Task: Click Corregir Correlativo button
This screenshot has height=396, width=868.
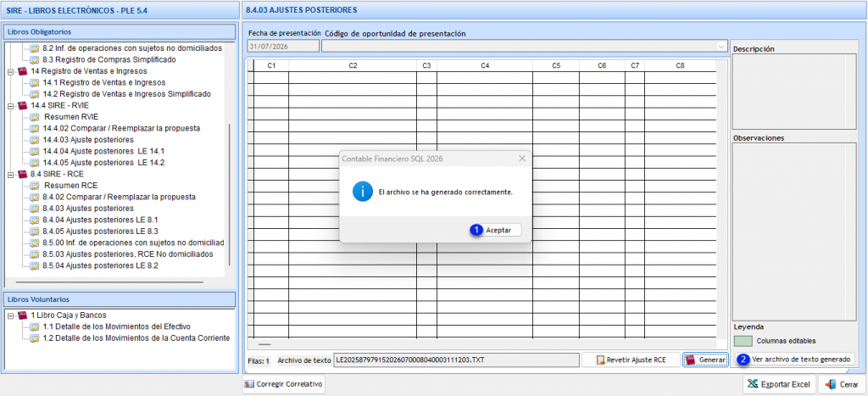Action: pyautogui.click(x=283, y=384)
